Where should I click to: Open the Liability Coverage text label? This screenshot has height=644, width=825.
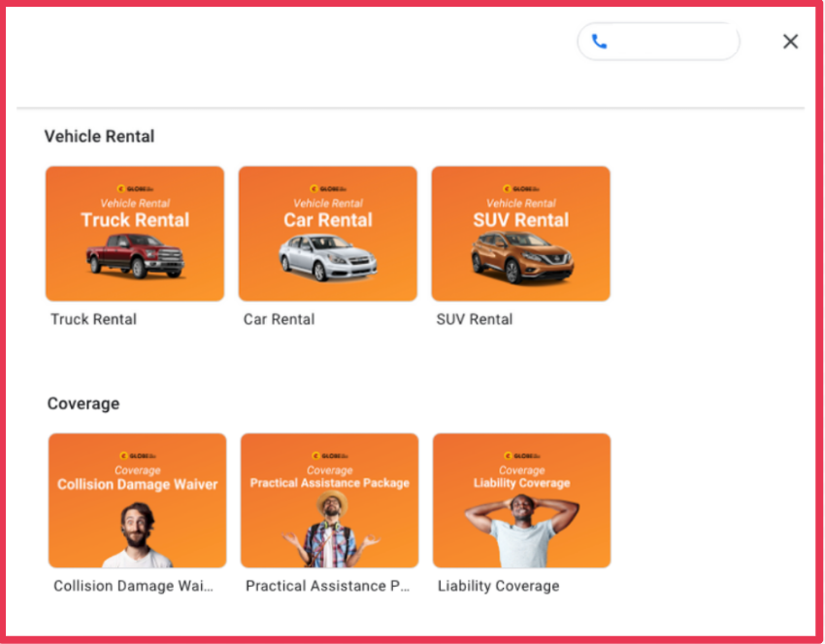coord(498,586)
